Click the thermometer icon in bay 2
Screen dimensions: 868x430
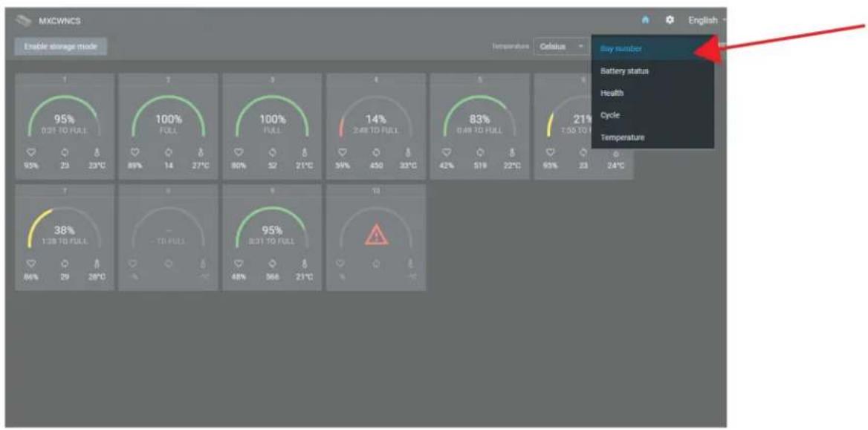coord(201,152)
